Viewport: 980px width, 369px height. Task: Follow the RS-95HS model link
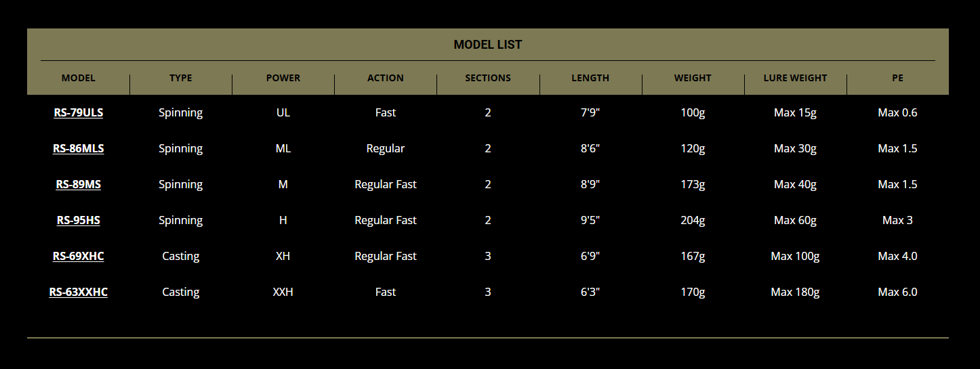79,220
